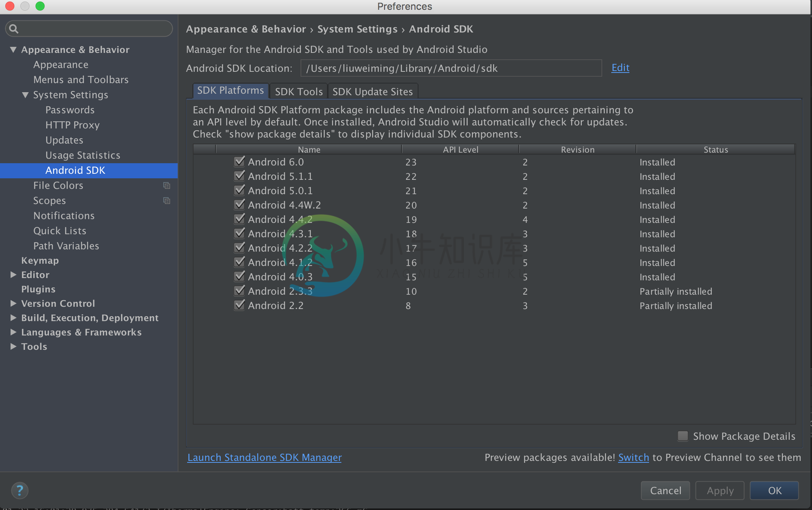
Task: Sort by the Status column header
Action: [x=716, y=150]
